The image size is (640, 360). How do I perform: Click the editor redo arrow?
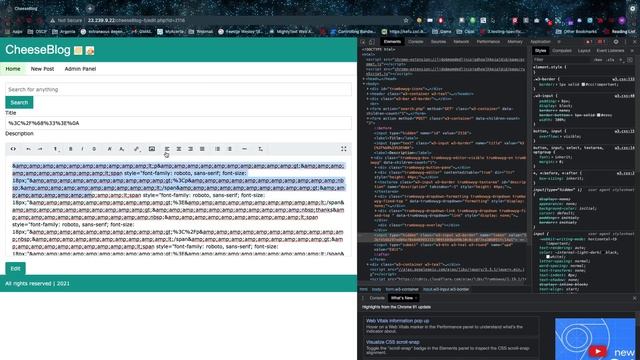click(40, 149)
